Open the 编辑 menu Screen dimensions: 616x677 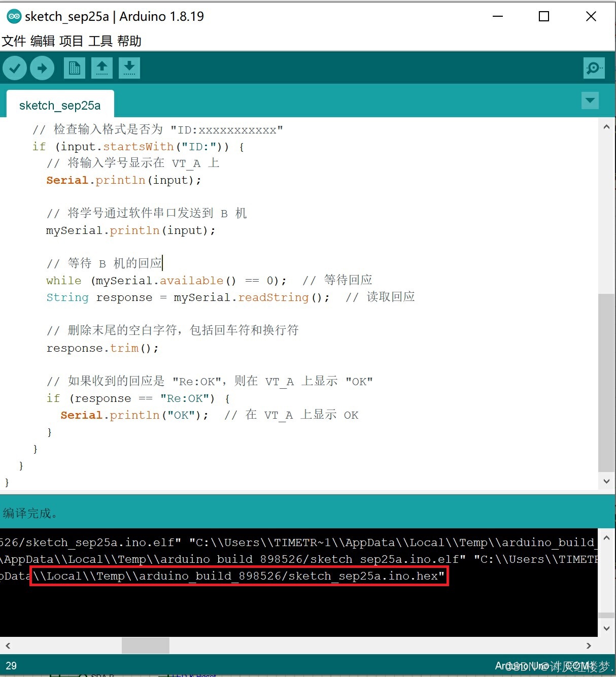43,41
